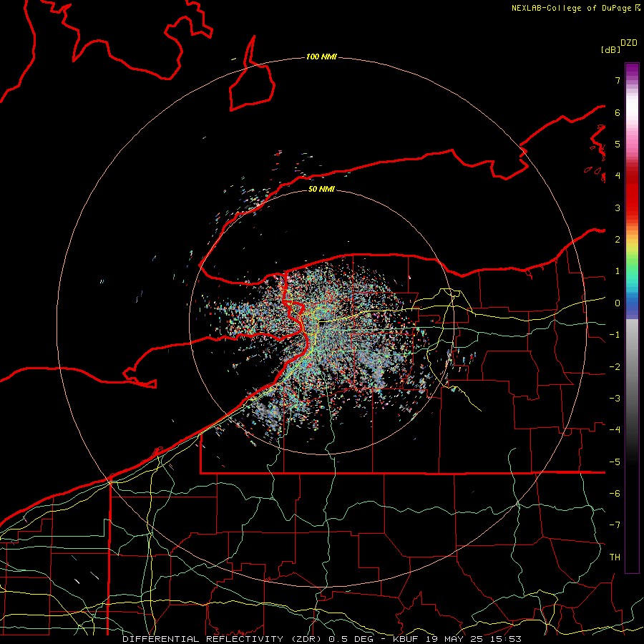
Task: Click the colorbar value -2 label
Action: [x=615, y=367]
